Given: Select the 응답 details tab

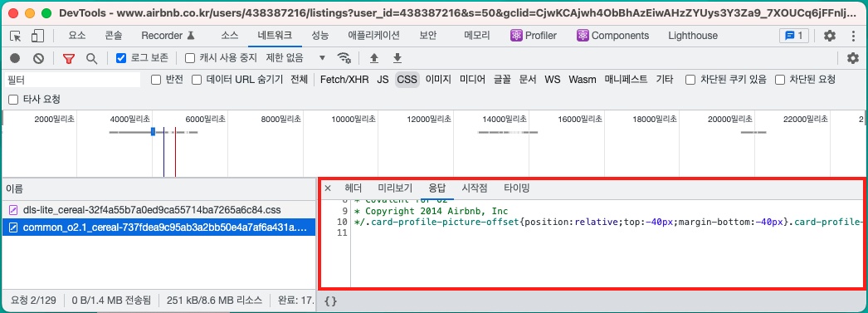Looking at the screenshot, I should tap(436, 188).
